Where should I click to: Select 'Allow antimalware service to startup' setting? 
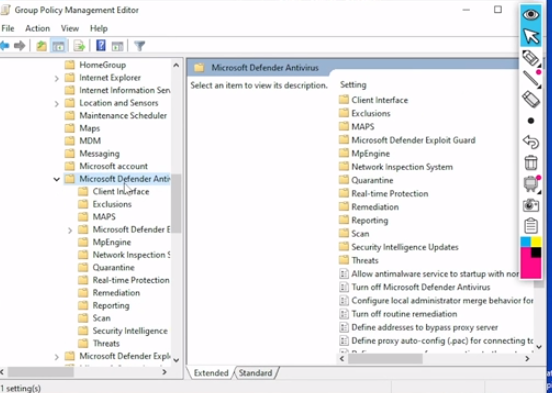435,274
